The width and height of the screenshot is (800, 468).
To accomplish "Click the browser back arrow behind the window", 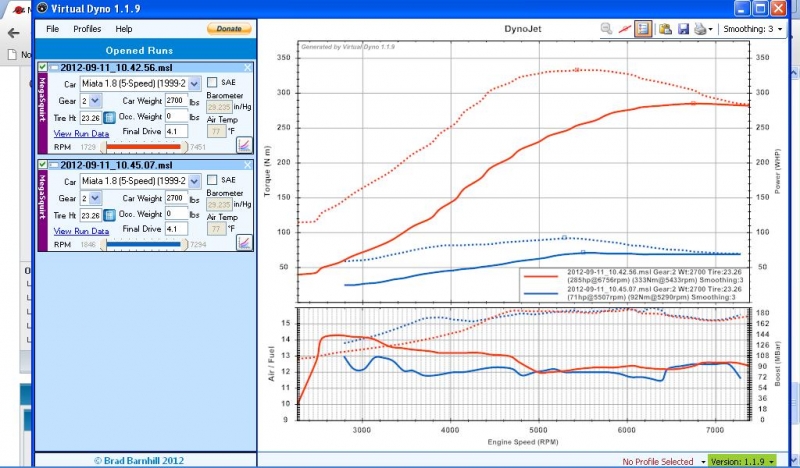I will [13, 33].
